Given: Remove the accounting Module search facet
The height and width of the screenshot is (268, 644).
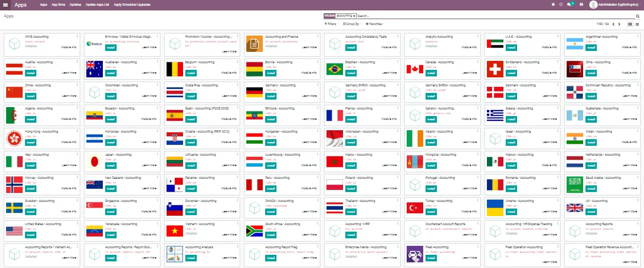Looking at the screenshot, I should (x=354, y=16).
